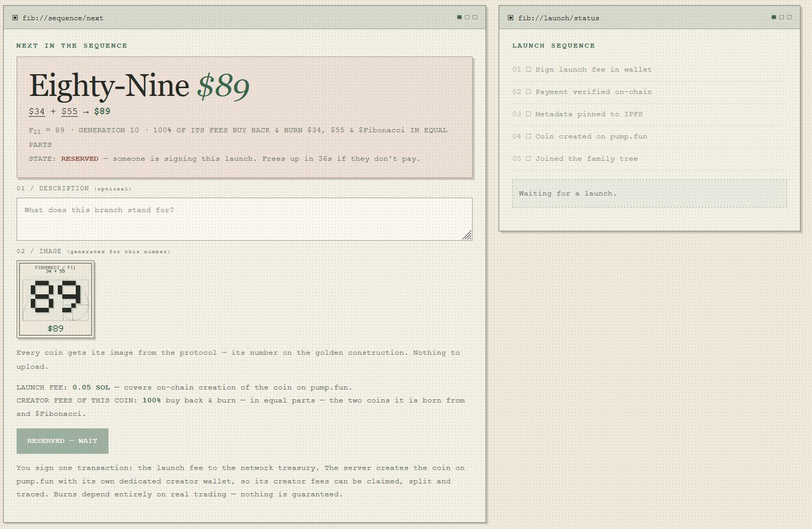Image resolution: width=812 pixels, height=529 pixels.
Task: Check the Payment verified on-chain step box
Action: (x=528, y=92)
